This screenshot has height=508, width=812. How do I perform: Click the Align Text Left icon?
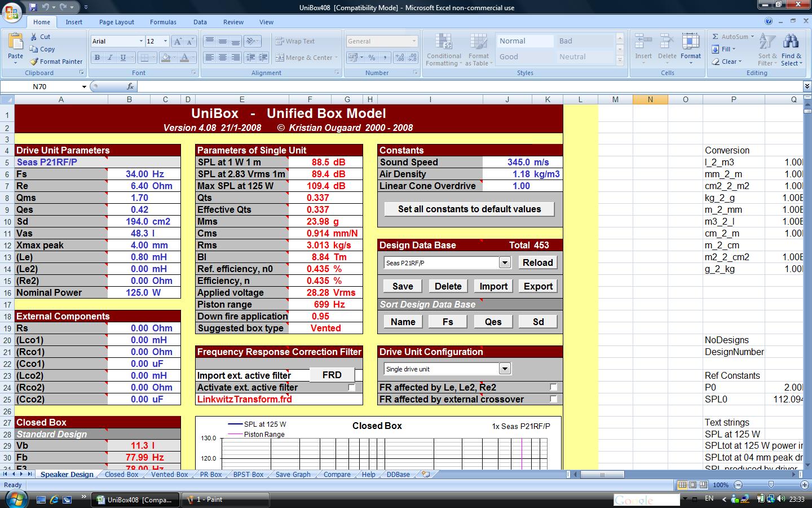[x=209, y=58]
